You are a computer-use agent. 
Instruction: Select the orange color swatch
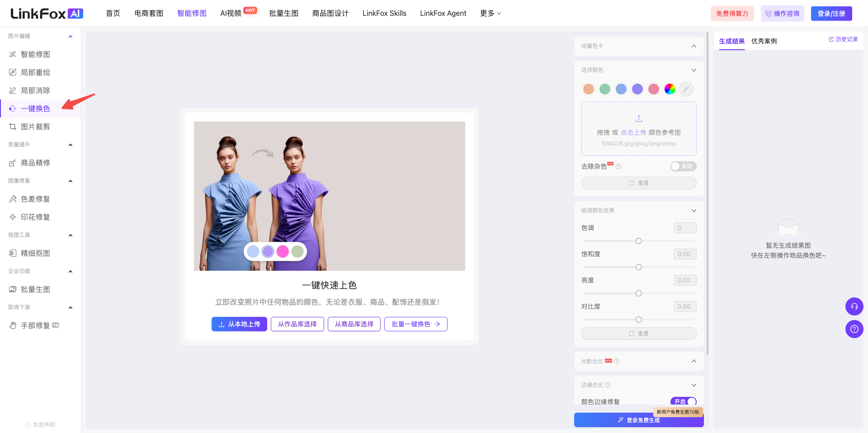(x=589, y=89)
